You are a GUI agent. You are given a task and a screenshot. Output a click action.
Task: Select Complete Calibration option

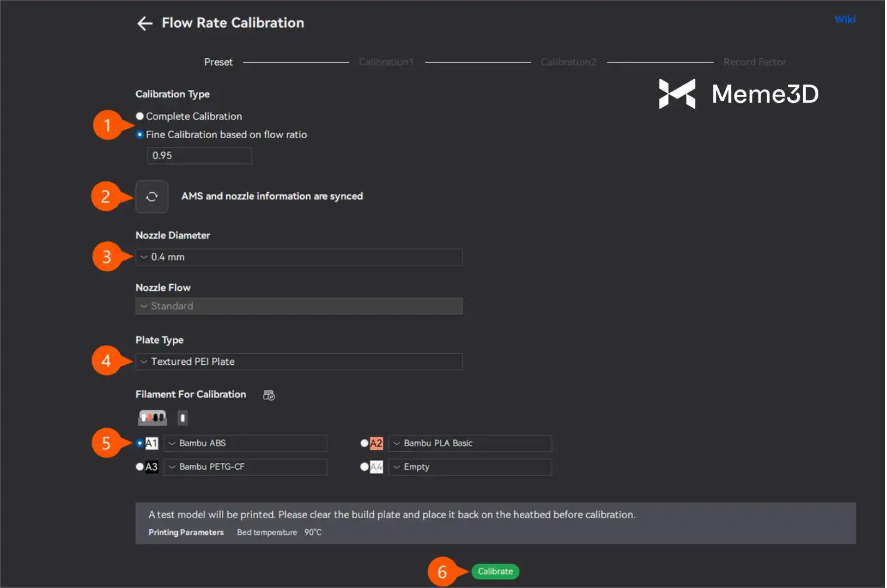click(140, 116)
